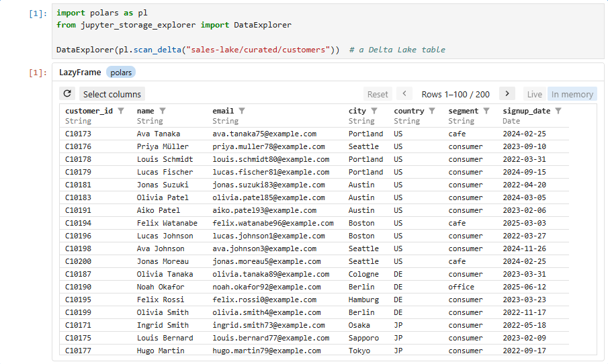Click the date 2025-03-03
Image resolution: width=608 pixels, height=364 pixels.
[524, 223]
